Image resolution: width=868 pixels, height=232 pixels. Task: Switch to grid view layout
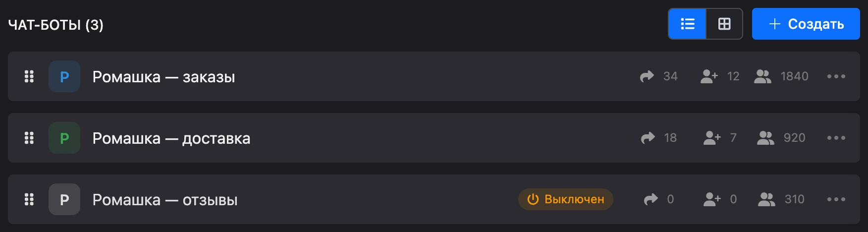point(724,24)
